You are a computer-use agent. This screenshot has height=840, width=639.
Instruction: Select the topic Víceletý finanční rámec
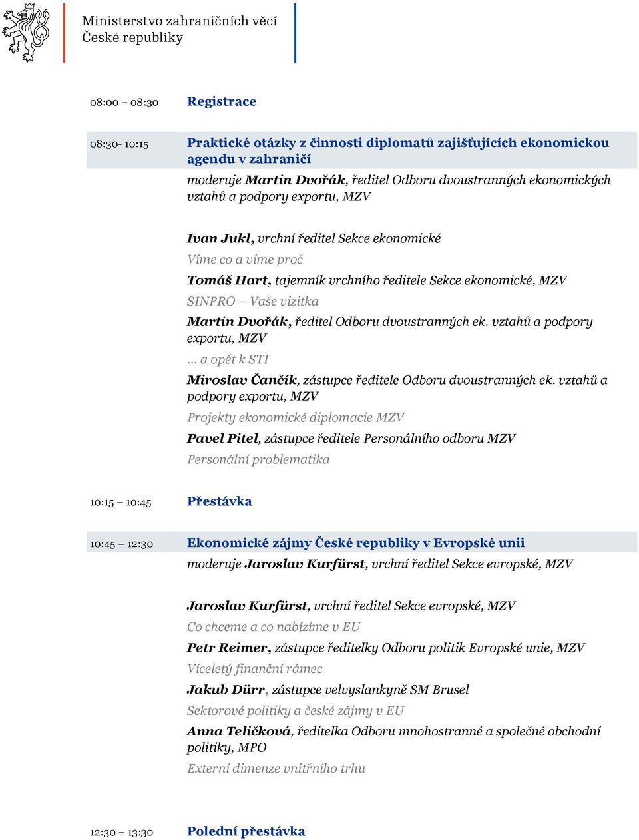(255, 669)
